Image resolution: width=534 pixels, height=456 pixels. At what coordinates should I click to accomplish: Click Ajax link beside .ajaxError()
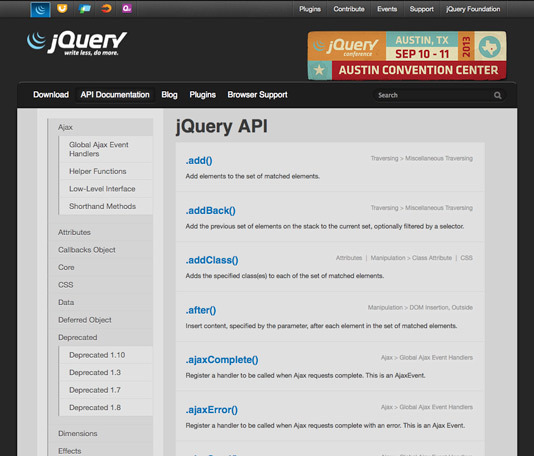(x=387, y=407)
